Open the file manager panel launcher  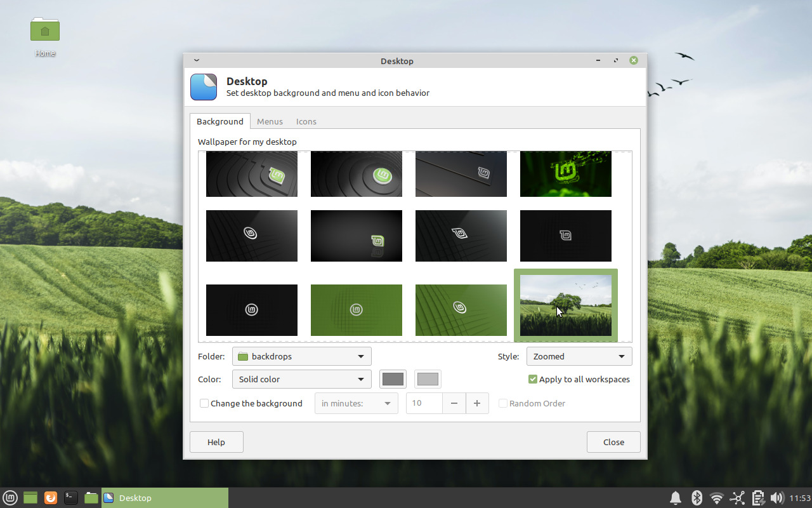point(91,498)
